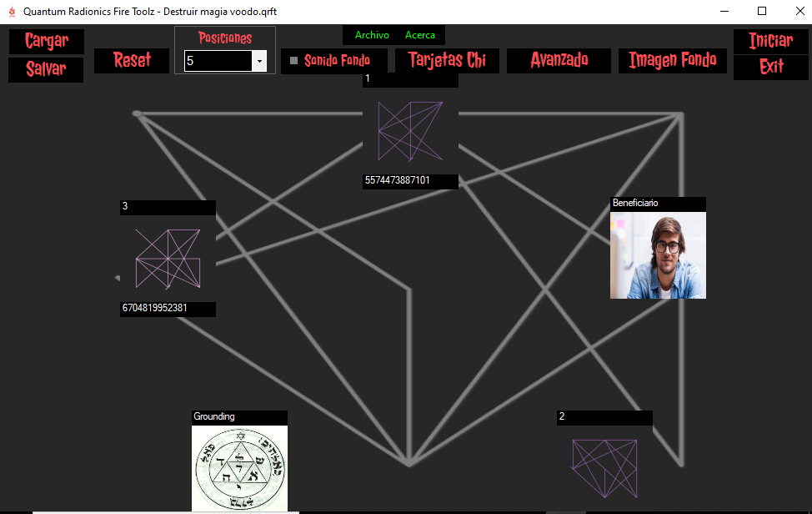Viewport: 812px width, 514px height.
Task: Close the Quantum Radionics window
Action: pyautogui.click(x=799, y=12)
